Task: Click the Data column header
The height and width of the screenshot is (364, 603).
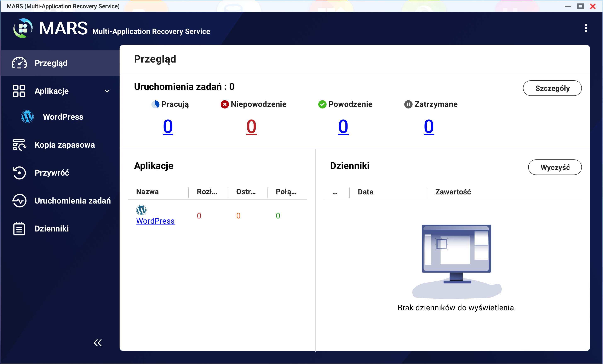Action: click(365, 192)
